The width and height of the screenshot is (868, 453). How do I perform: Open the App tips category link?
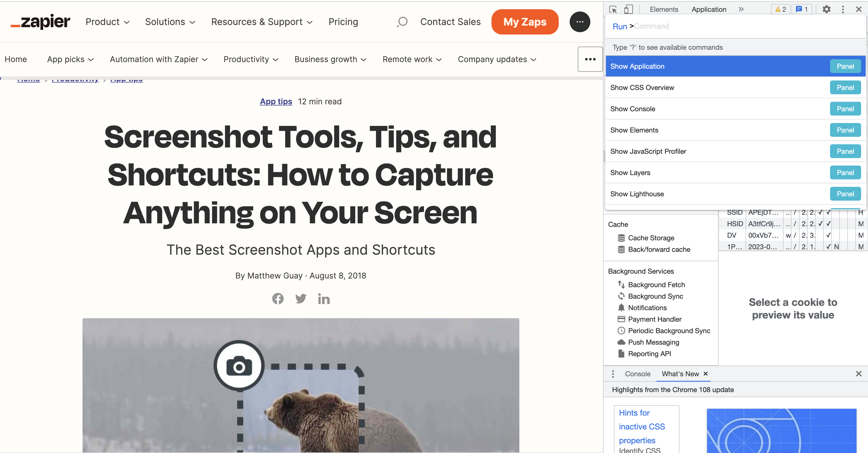point(276,101)
